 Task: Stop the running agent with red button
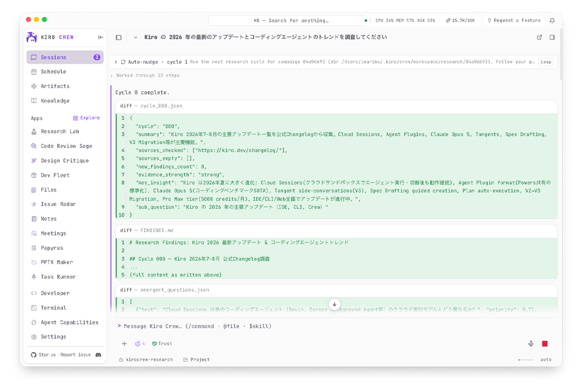(545, 344)
